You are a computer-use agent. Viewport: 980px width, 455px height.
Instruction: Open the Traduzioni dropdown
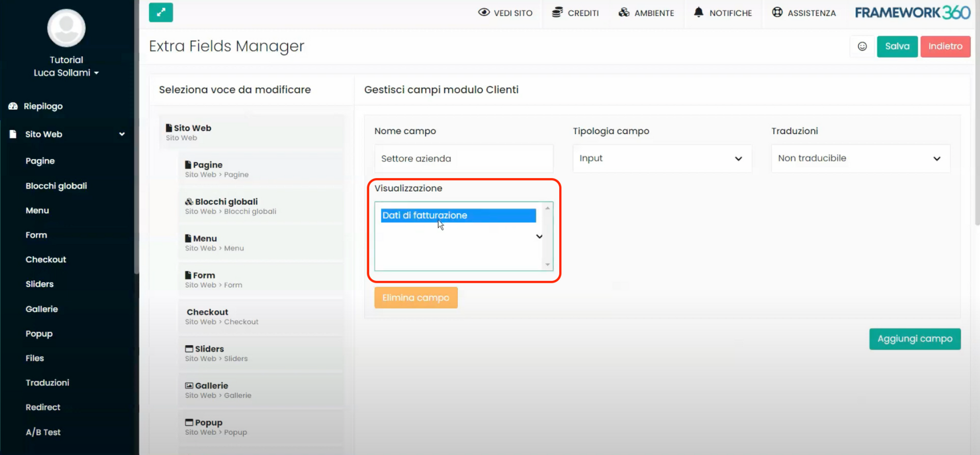860,159
